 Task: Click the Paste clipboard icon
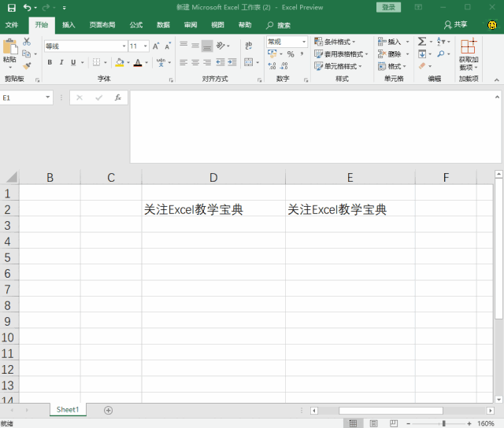(x=10, y=47)
